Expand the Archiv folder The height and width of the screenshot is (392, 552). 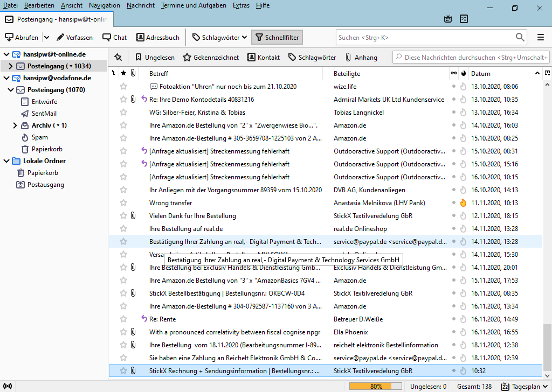pos(15,125)
